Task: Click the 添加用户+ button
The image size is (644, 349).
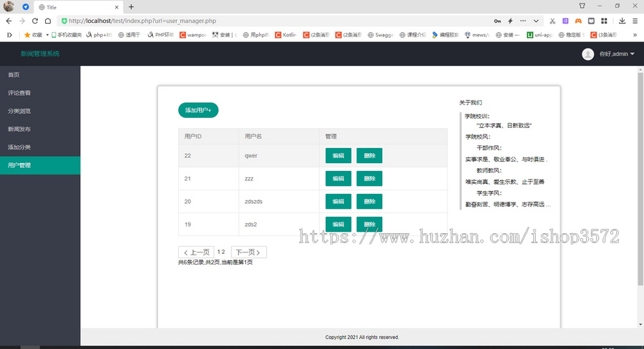Action: tap(198, 110)
